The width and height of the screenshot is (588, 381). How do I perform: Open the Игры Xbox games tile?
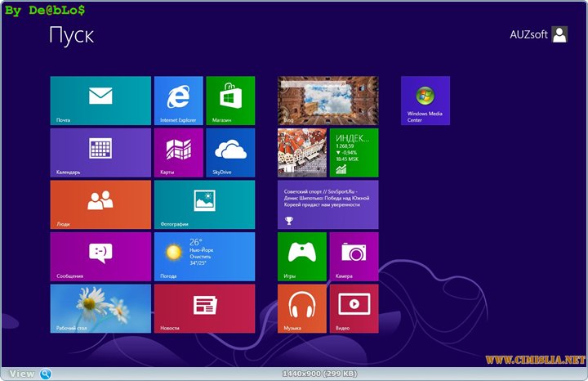click(301, 256)
